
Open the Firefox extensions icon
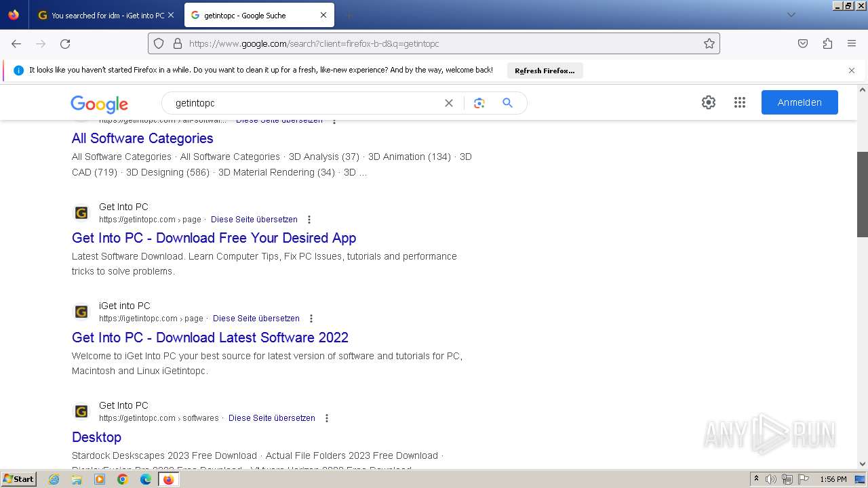(827, 43)
